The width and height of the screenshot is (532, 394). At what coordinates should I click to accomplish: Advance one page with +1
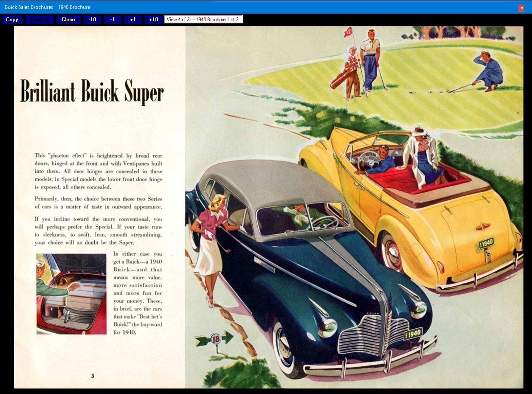pos(133,20)
